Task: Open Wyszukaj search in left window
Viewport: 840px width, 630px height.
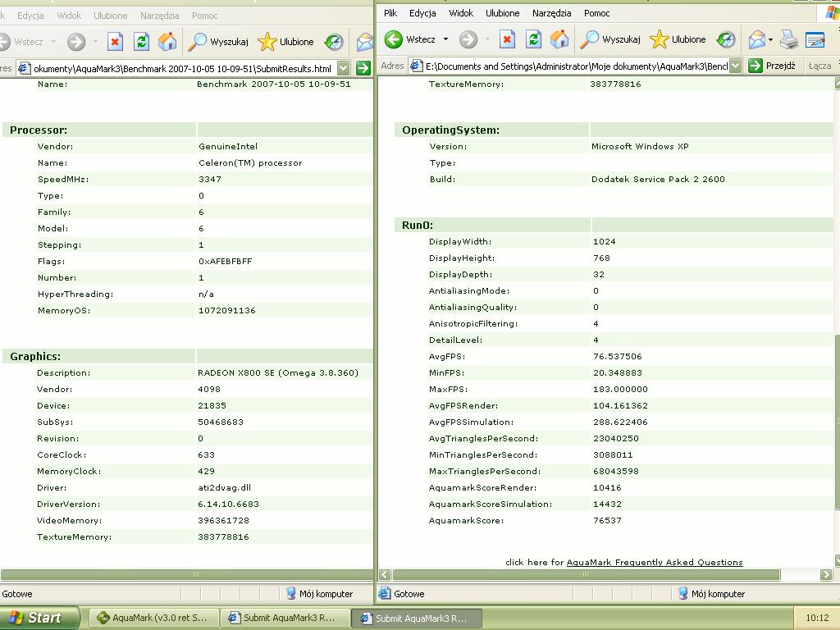Action: click(x=218, y=41)
